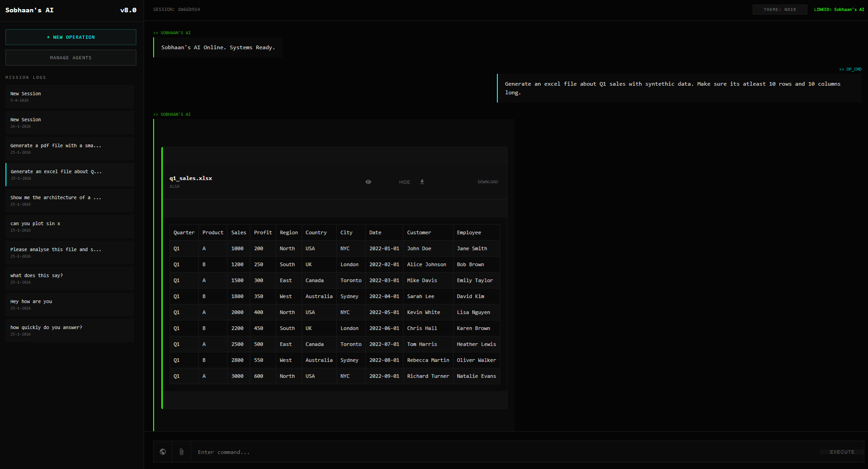Open MANAGE AGENTS
The width and height of the screenshot is (868, 469).
[x=71, y=57]
